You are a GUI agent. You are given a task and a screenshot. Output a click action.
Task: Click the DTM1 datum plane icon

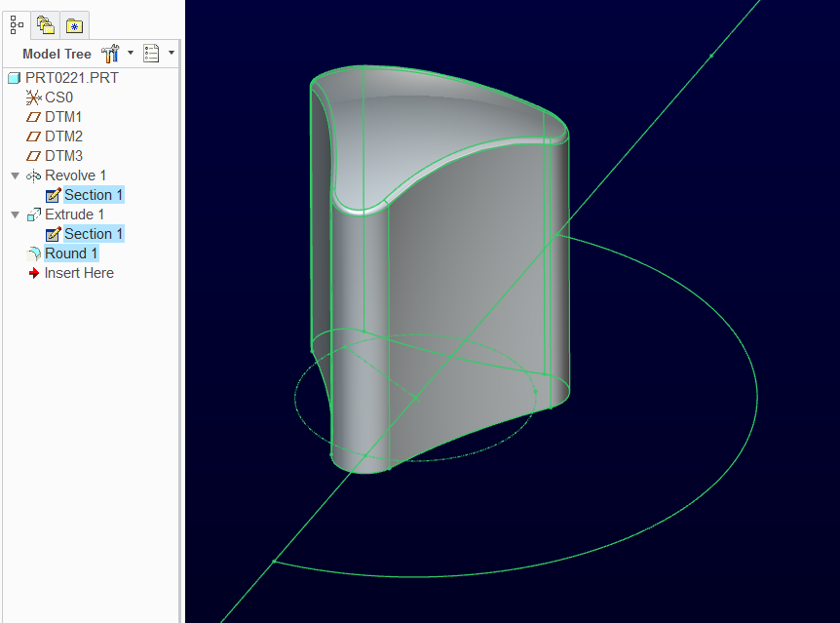(x=33, y=117)
